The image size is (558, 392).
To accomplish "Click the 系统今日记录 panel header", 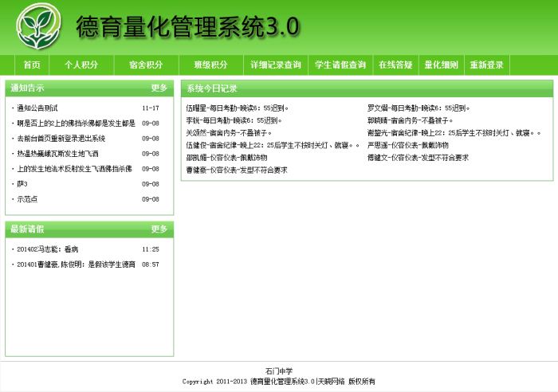I will click(x=211, y=88).
